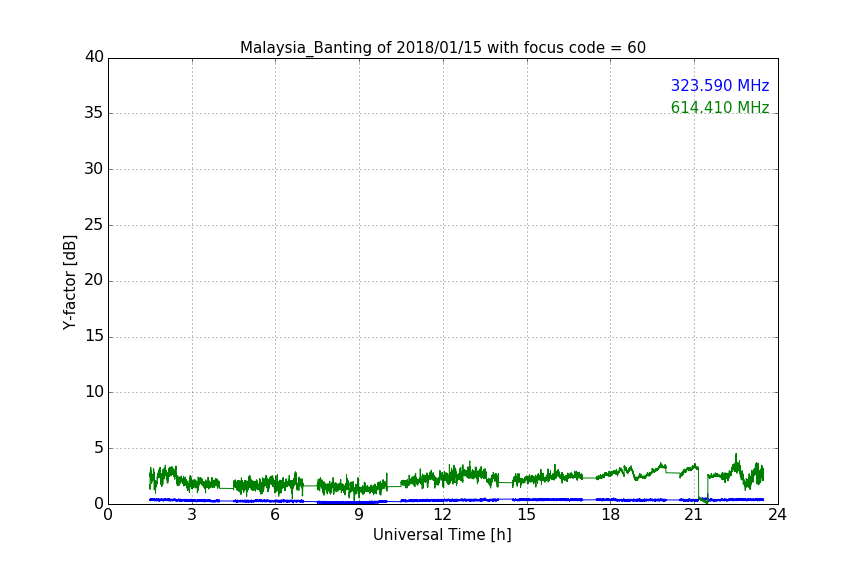Click the y-axis tick label '5'

[99, 448]
